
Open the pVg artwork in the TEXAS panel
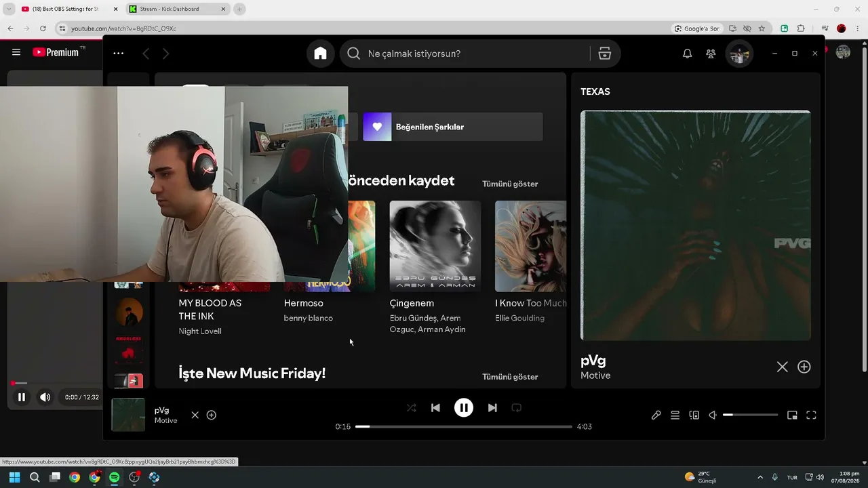(x=696, y=226)
